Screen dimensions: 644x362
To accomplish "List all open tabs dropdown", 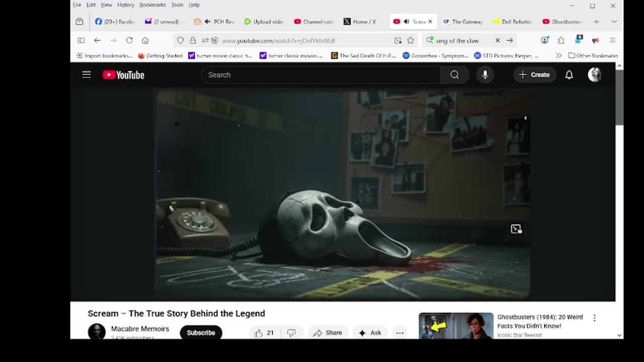I will [614, 22].
